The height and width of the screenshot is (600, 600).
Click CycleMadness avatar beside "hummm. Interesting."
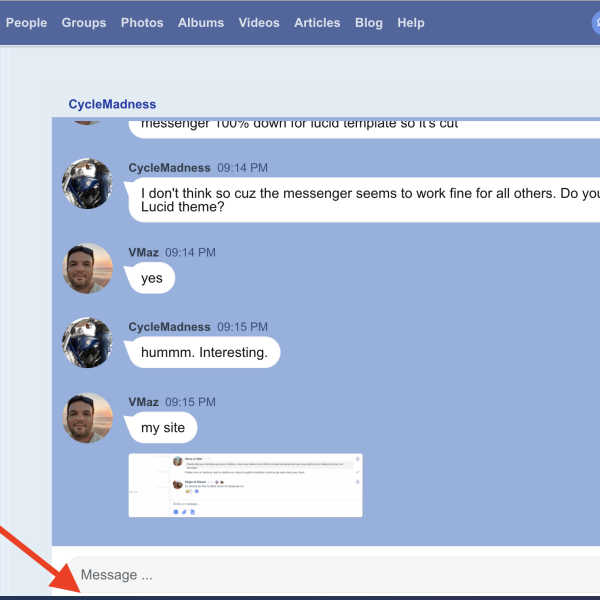(x=88, y=343)
